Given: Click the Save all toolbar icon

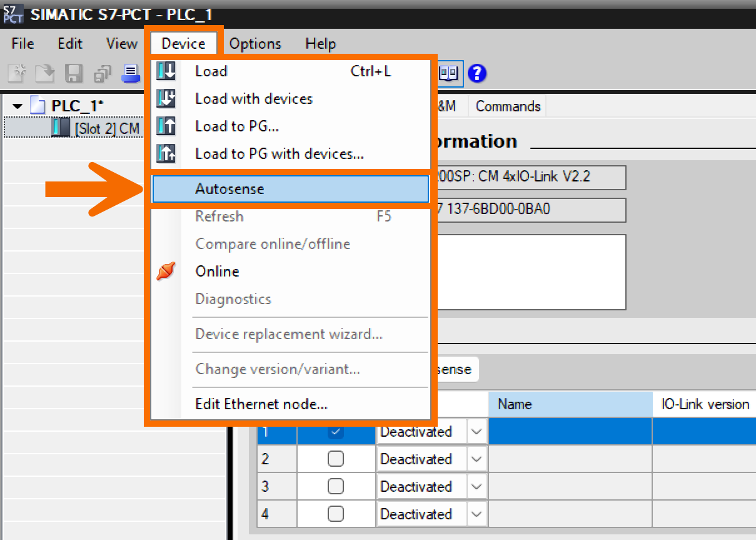Looking at the screenshot, I should point(102,74).
